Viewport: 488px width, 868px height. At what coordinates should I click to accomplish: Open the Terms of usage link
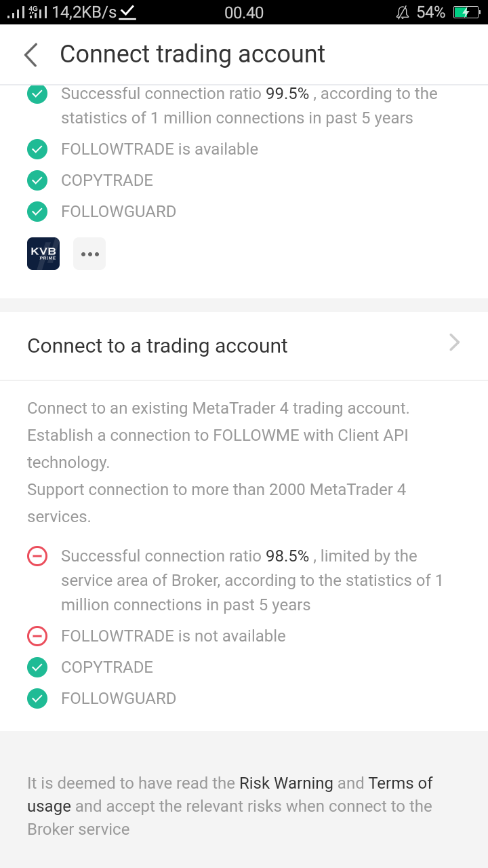(230, 795)
